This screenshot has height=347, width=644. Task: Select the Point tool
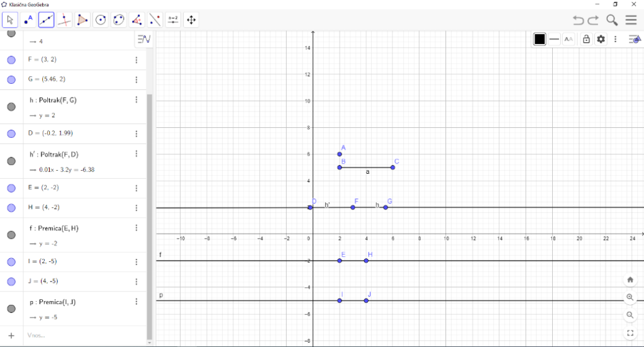pos(28,20)
